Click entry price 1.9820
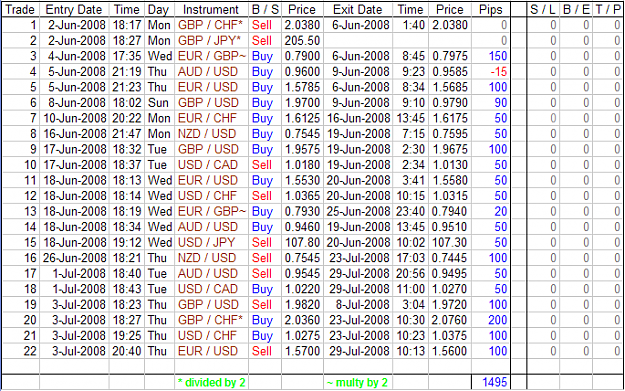Image resolution: width=625 pixels, height=391 pixels. 302,305
